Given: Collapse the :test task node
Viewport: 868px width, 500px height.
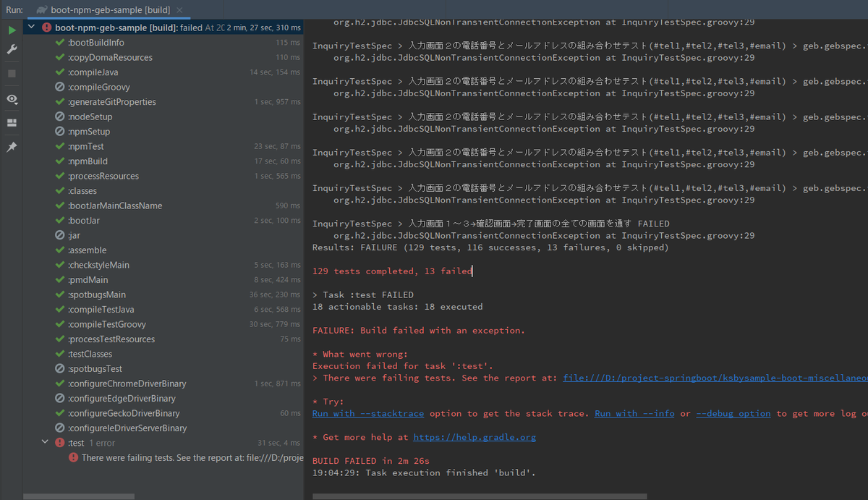Looking at the screenshot, I should click(45, 443).
